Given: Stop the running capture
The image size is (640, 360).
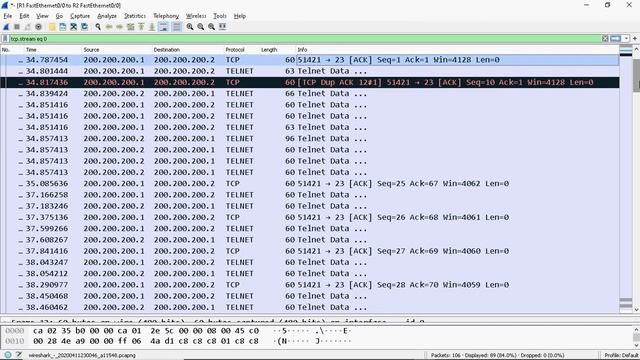Looking at the screenshot, I should tap(17, 27).
